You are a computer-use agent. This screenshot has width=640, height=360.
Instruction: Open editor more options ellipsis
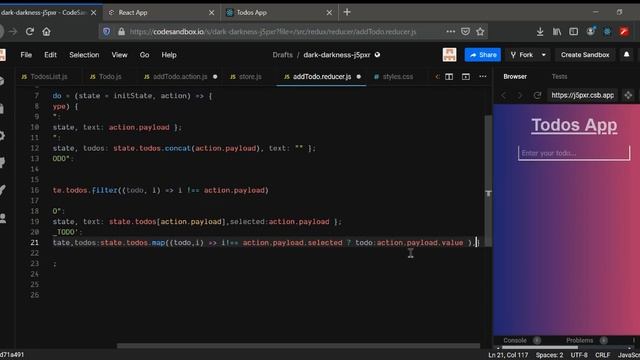click(x=482, y=77)
